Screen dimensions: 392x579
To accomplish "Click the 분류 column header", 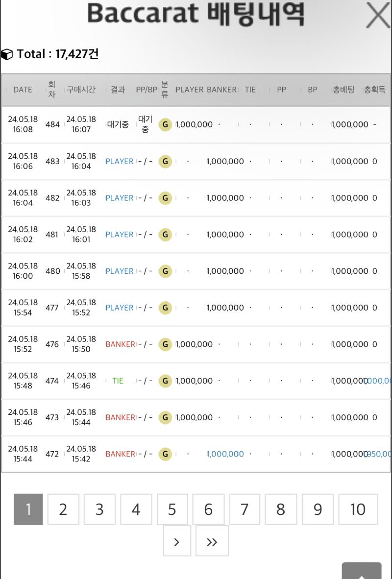I will pos(165,90).
